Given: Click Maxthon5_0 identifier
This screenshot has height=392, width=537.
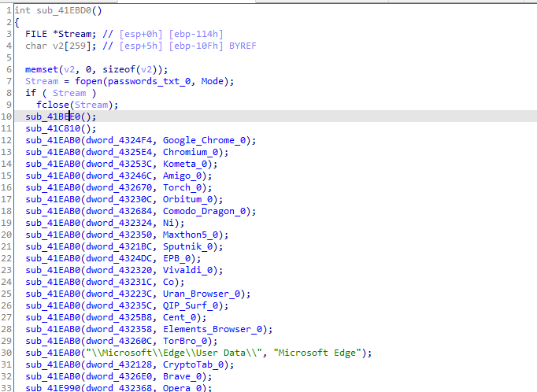Looking at the screenshot, I should click(x=191, y=235).
